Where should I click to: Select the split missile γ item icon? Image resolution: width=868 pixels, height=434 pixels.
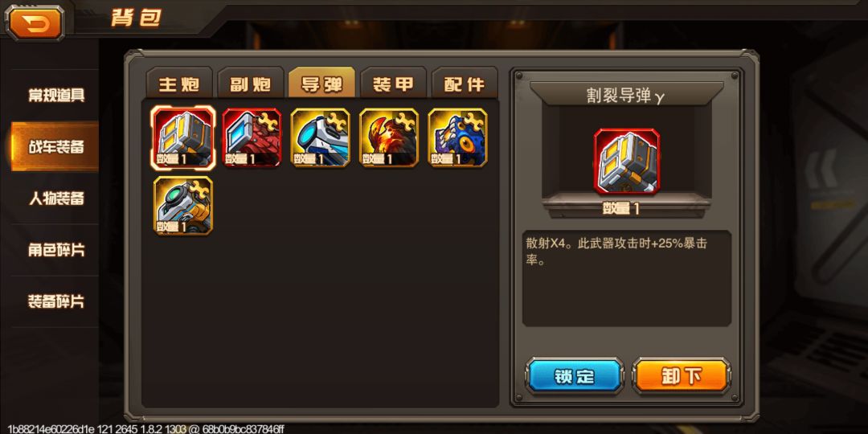tap(183, 137)
